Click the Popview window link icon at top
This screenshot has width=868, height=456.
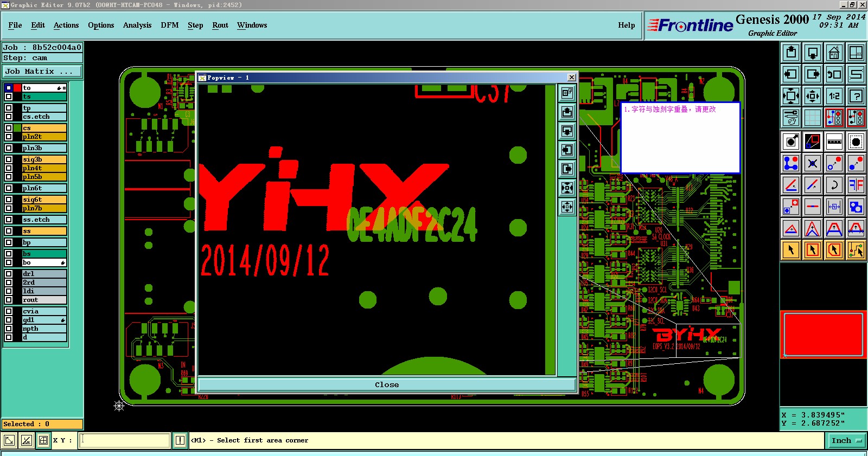pyautogui.click(x=567, y=93)
